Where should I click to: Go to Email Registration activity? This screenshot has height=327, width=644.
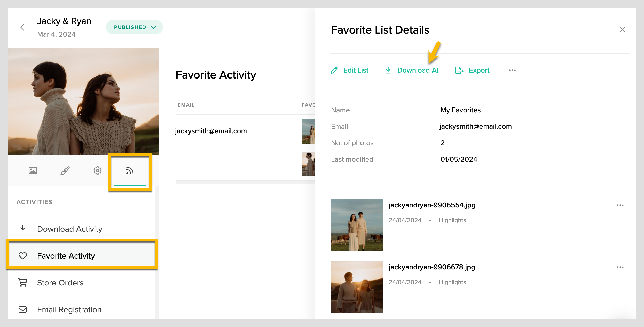pos(69,309)
